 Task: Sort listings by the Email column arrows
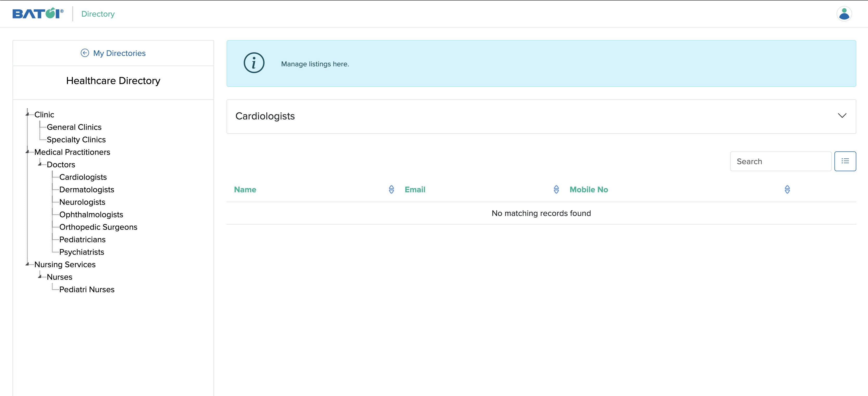(x=556, y=189)
